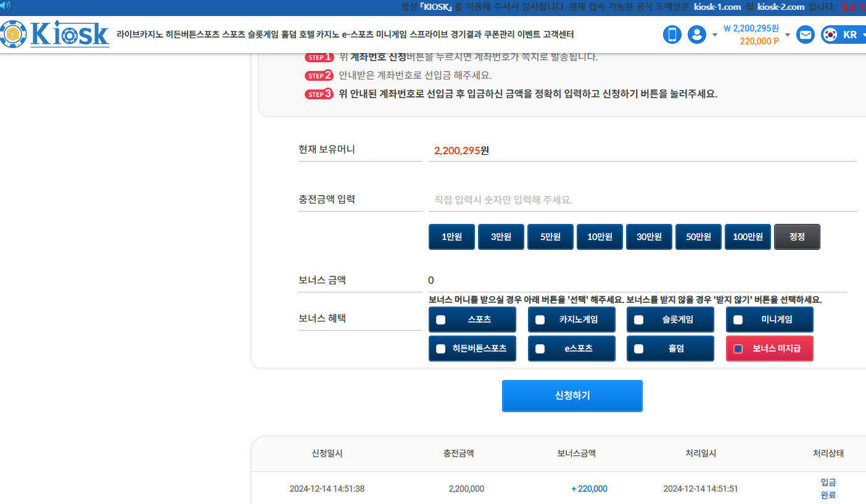Open the 라이브카지노 menu item
The width and height of the screenshot is (866, 504).
coord(140,35)
